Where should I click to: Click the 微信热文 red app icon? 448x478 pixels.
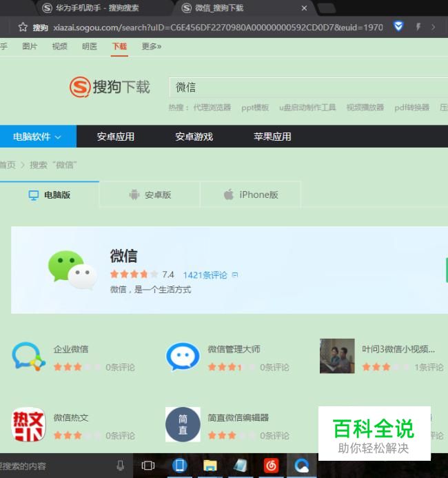[29, 424]
